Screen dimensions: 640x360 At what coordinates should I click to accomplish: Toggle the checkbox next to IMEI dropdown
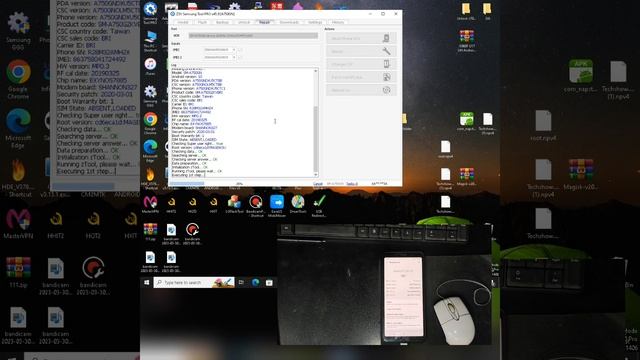click(x=240, y=50)
